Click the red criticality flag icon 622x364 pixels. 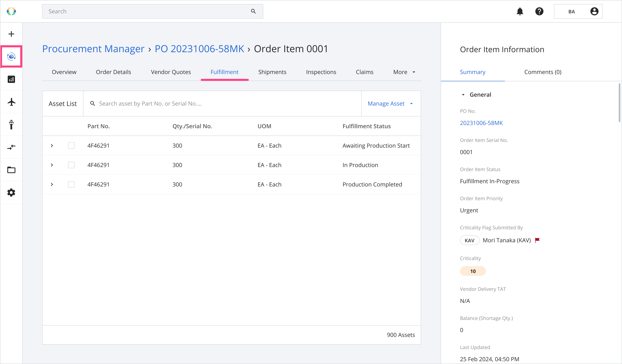[x=537, y=240]
